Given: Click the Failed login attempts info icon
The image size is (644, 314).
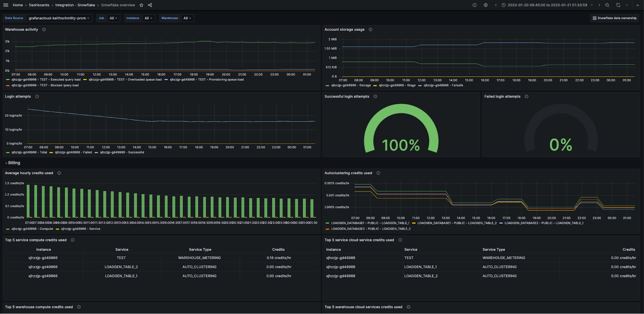Looking at the screenshot, I should [526, 96].
